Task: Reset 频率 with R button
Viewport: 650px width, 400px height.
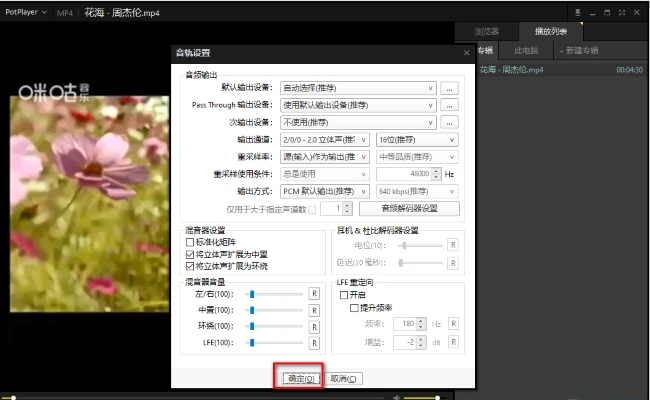Action: (454, 324)
